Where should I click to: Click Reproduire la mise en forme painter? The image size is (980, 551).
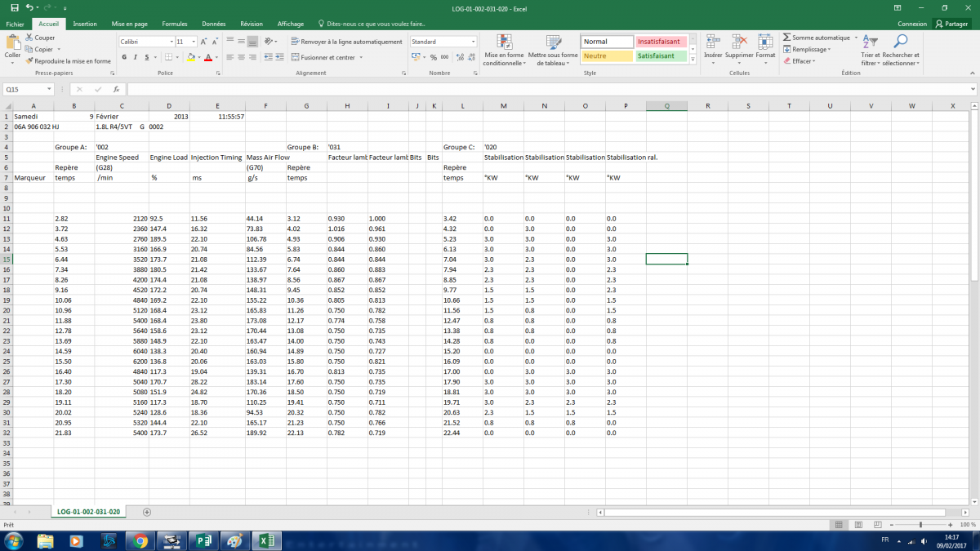pos(68,61)
